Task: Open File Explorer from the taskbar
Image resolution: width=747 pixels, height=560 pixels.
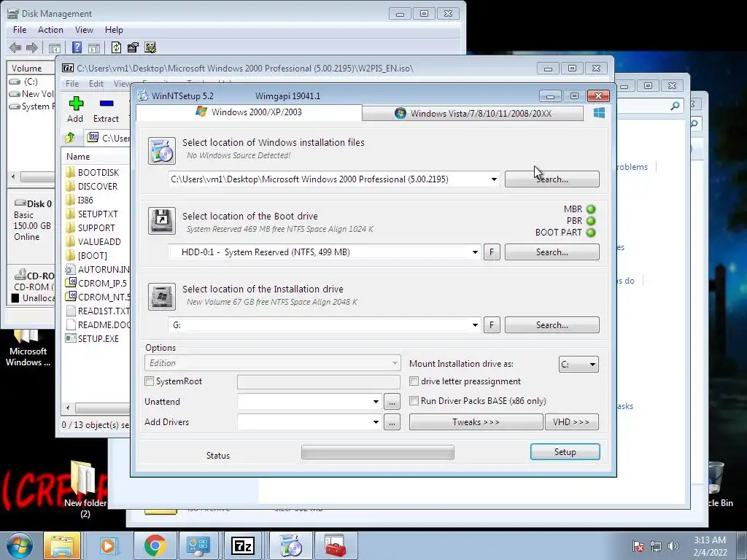Action: 63,545
